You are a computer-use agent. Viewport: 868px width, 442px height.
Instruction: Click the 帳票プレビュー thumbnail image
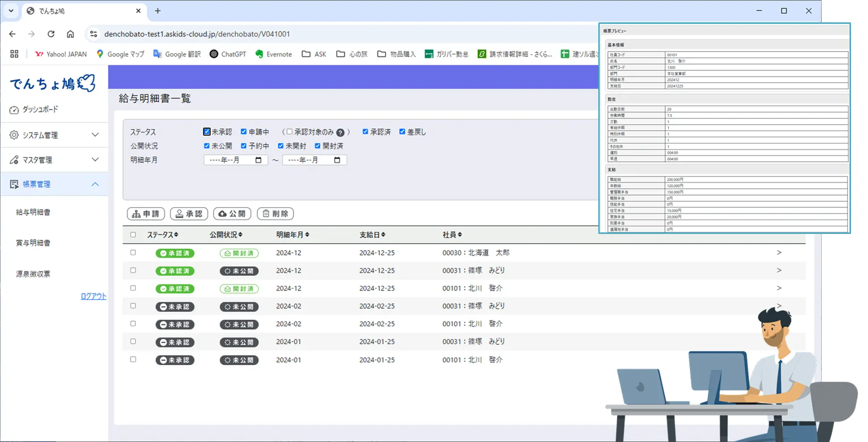(x=725, y=129)
